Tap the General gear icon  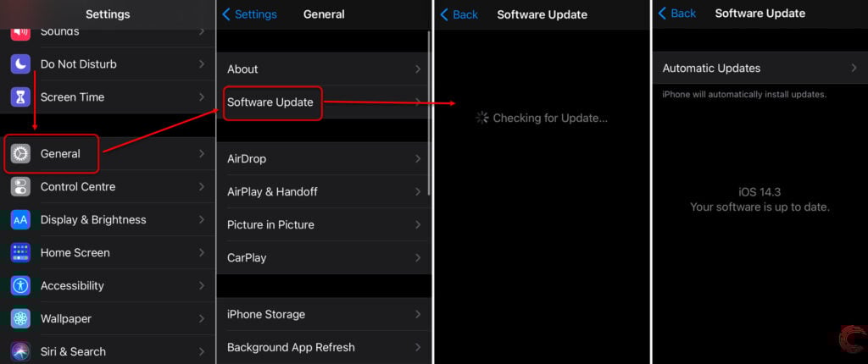coord(20,154)
